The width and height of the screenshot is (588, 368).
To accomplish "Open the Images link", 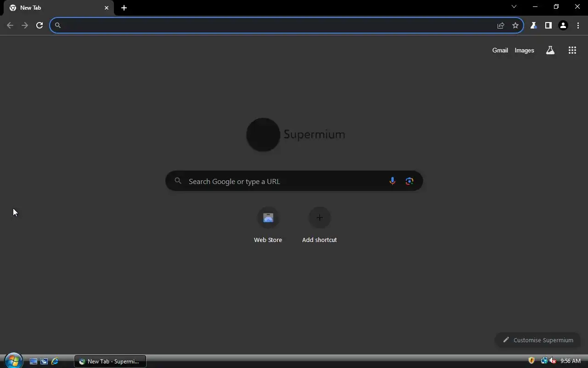I will pos(525,50).
